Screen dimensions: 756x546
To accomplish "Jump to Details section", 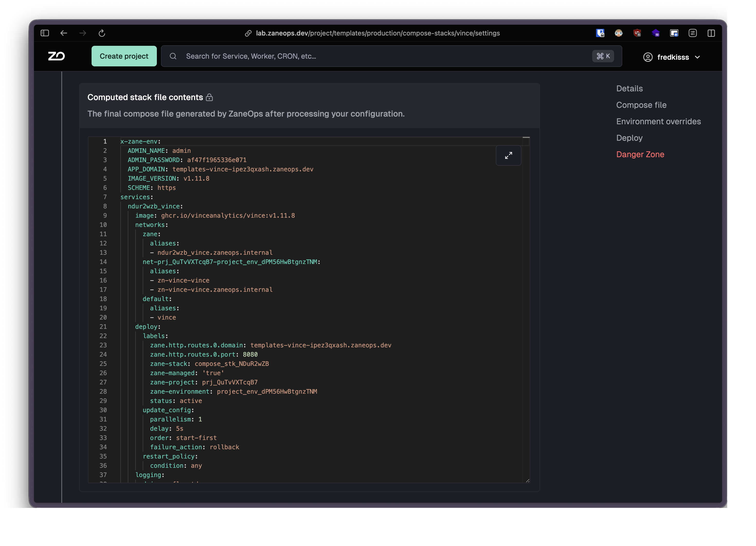I will 629,89.
